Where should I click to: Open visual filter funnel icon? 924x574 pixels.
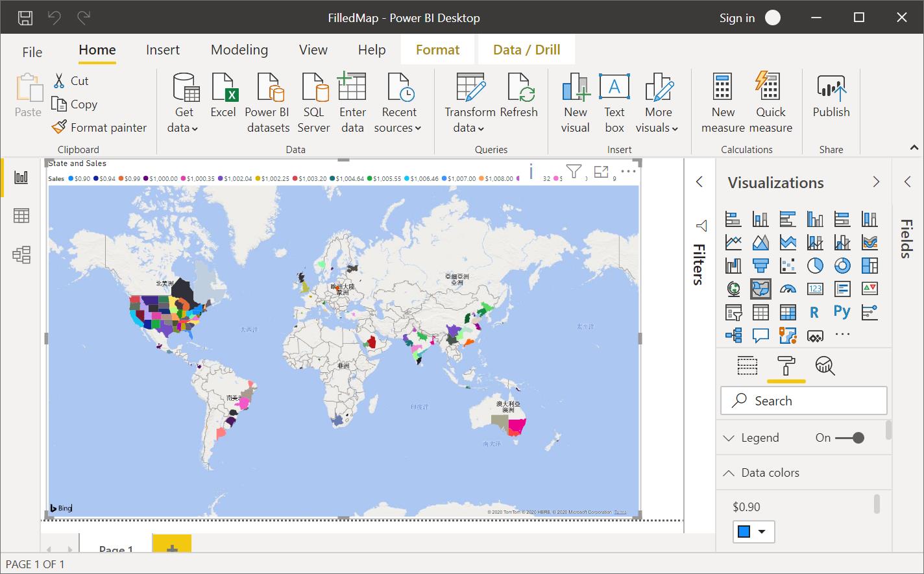(574, 171)
